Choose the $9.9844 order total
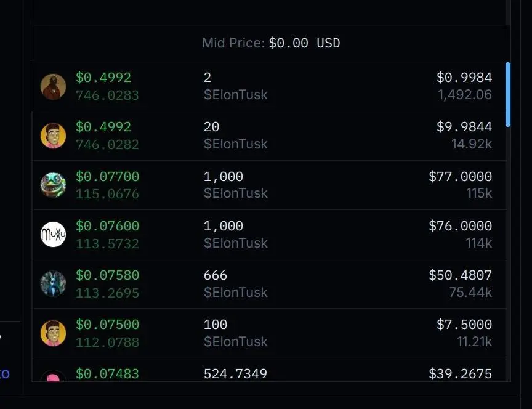The image size is (532, 409). [x=464, y=127]
